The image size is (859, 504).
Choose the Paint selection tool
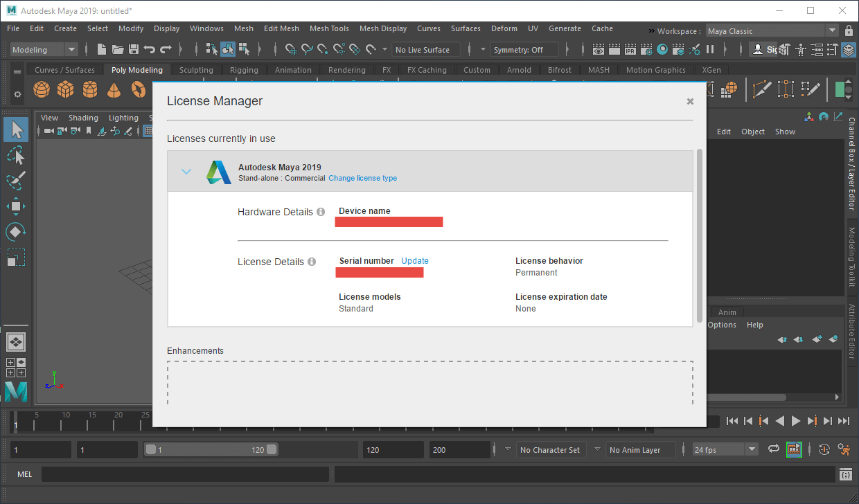tap(15, 180)
